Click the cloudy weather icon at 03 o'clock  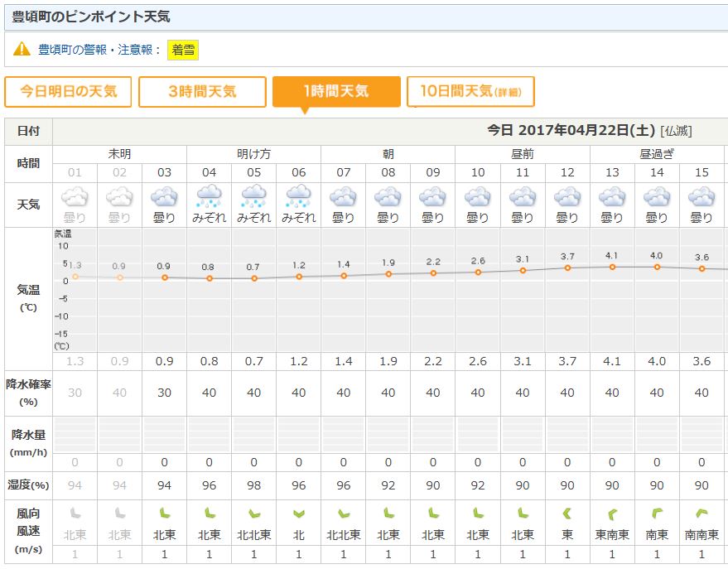click(x=164, y=197)
